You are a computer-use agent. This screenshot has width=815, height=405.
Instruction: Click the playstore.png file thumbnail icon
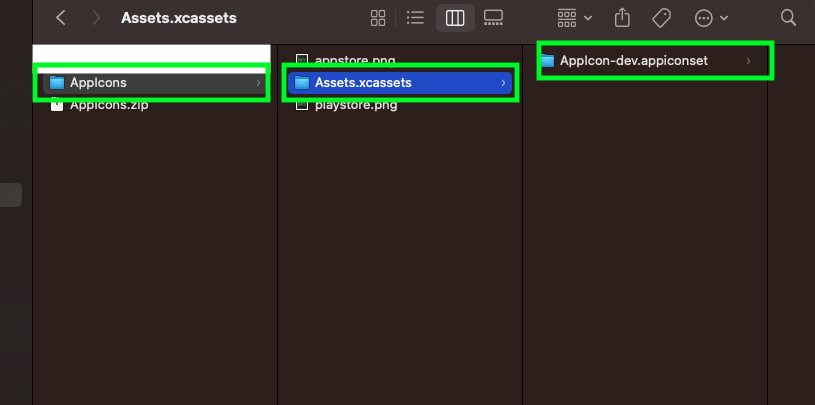tap(301, 105)
